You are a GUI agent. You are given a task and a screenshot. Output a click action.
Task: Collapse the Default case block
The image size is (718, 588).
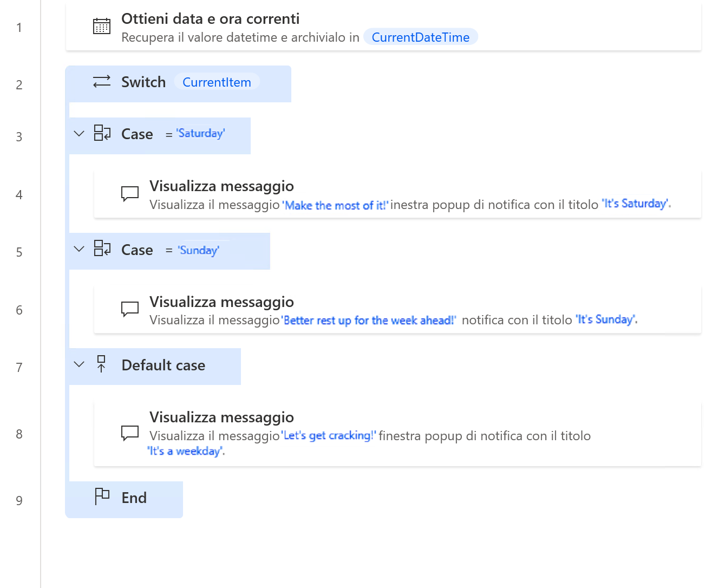79,364
